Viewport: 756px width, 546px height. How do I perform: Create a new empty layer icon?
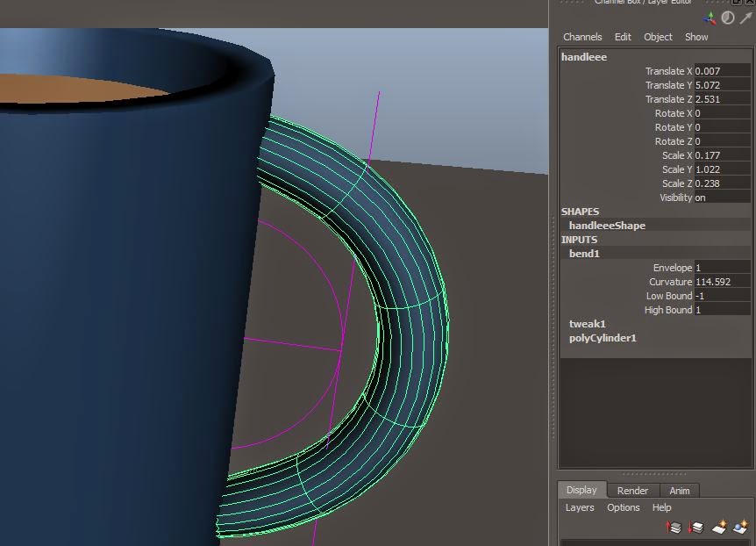(x=719, y=527)
